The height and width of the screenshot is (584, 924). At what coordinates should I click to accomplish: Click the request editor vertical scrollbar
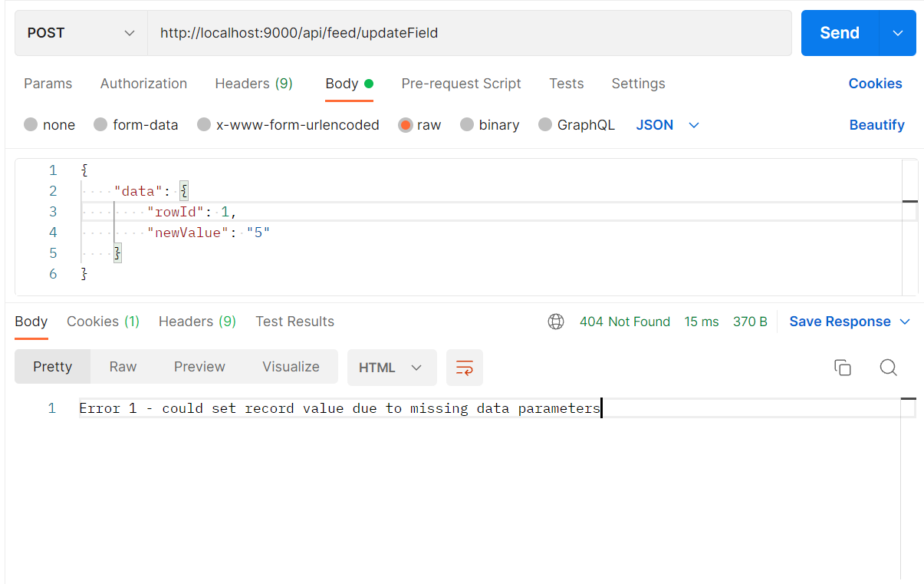pyautogui.click(x=910, y=227)
